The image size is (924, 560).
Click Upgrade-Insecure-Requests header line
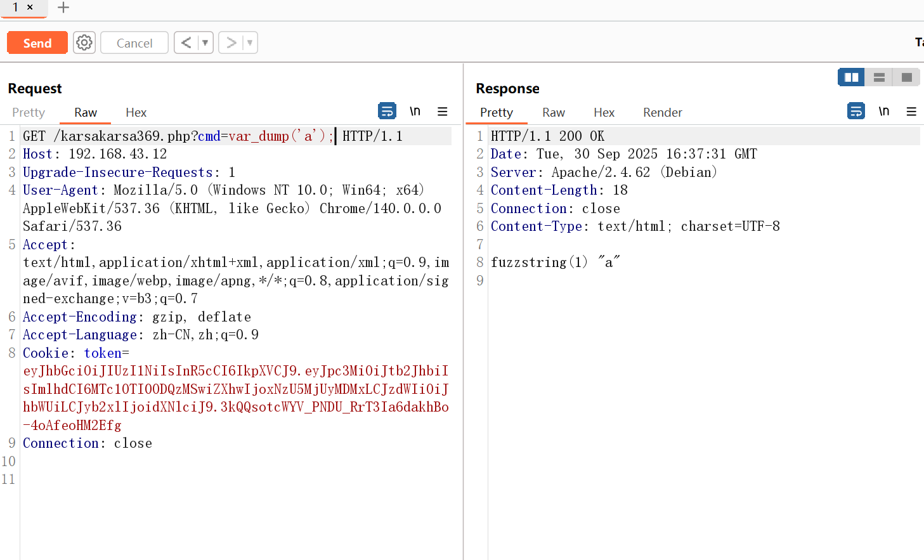[129, 173]
